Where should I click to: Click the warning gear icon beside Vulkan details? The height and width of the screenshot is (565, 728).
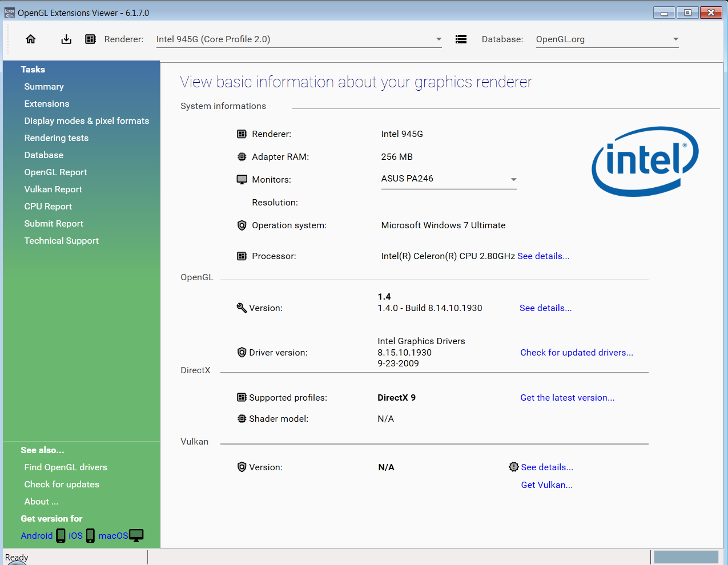point(514,467)
